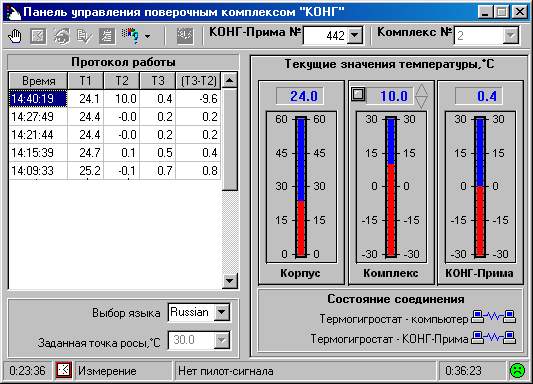Click the Корпус label under thermometer
The height and width of the screenshot is (384, 533).
(300, 273)
